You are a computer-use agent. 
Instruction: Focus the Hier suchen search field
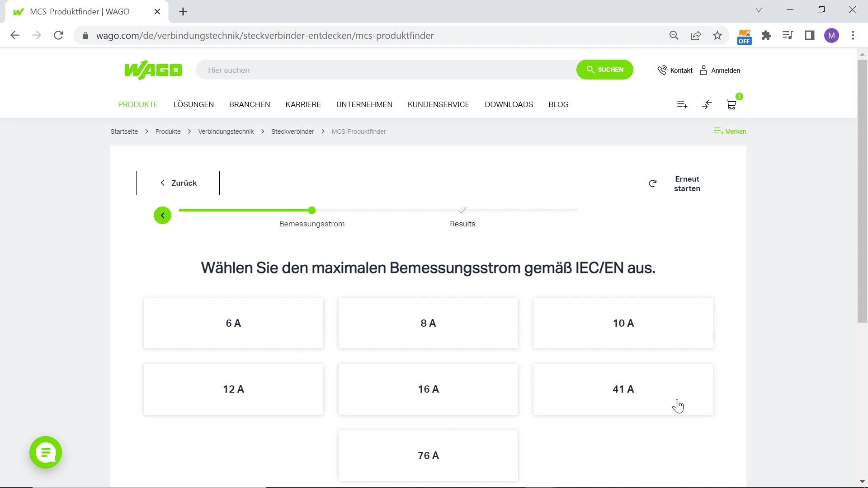[x=387, y=70]
